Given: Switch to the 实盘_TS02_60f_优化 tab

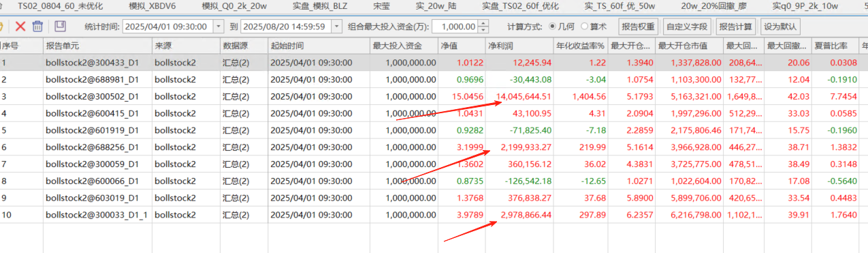Looking at the screenshot, I should pos(520,5).
